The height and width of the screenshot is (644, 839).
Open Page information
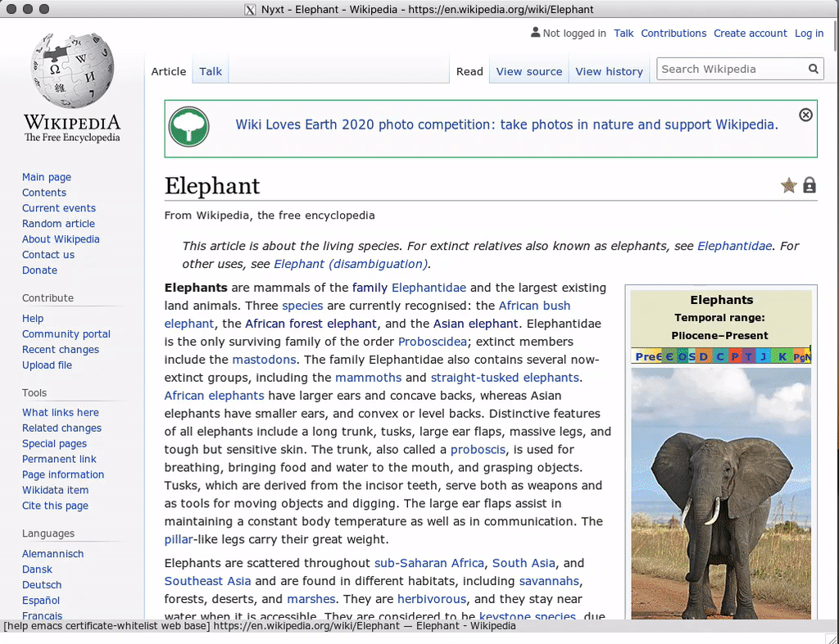[x=63, y=474]
